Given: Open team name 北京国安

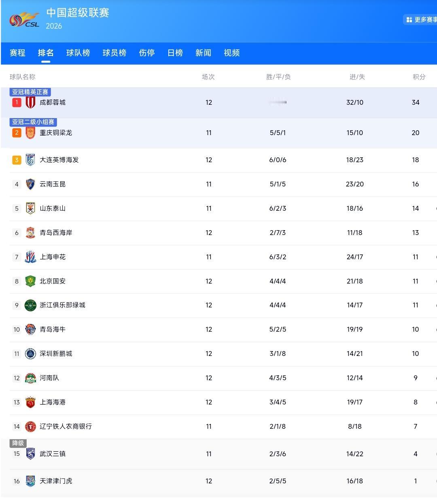Looking at the screenshot, I should [x=53, y=281].
